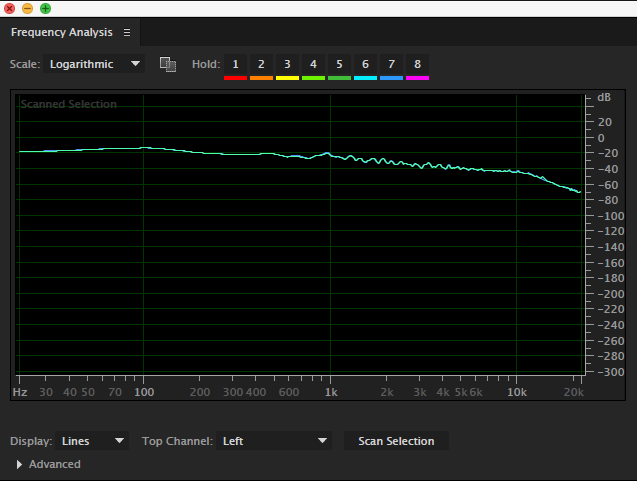The height and width of the screenshot is (481, 637).
Task: Open the Top Channel Left dropdown
Action: (x=274, y=441)
